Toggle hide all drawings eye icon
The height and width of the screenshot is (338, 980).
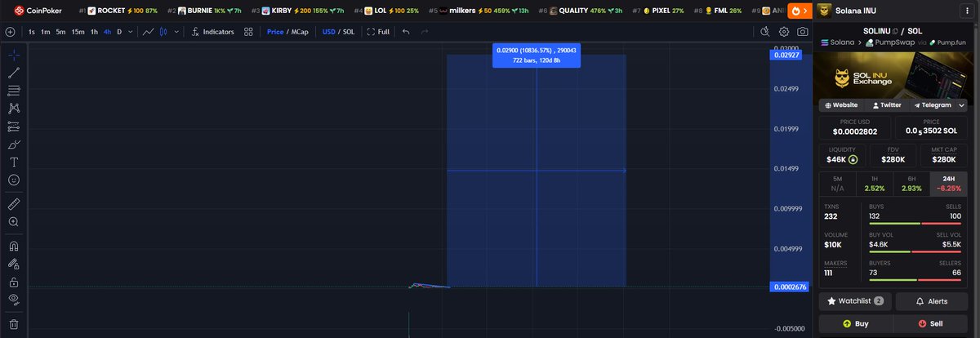pos(14,300)
